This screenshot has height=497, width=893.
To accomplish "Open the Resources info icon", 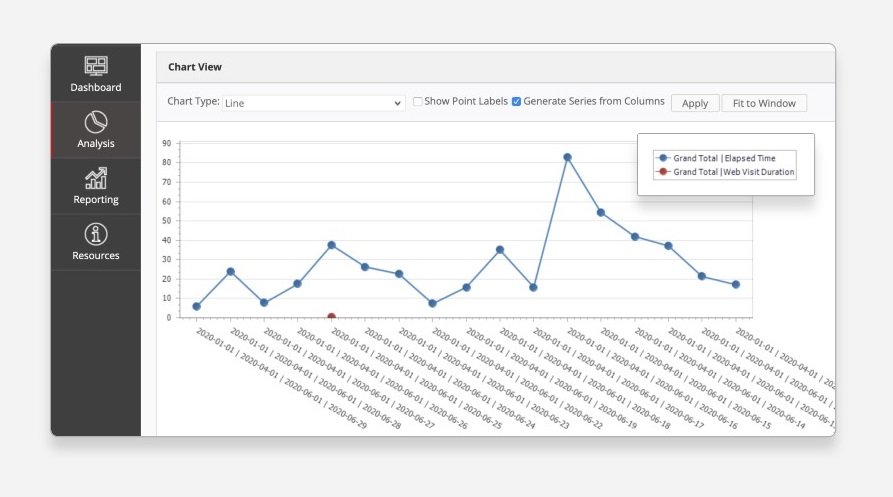I will click(x=96, y=234).
